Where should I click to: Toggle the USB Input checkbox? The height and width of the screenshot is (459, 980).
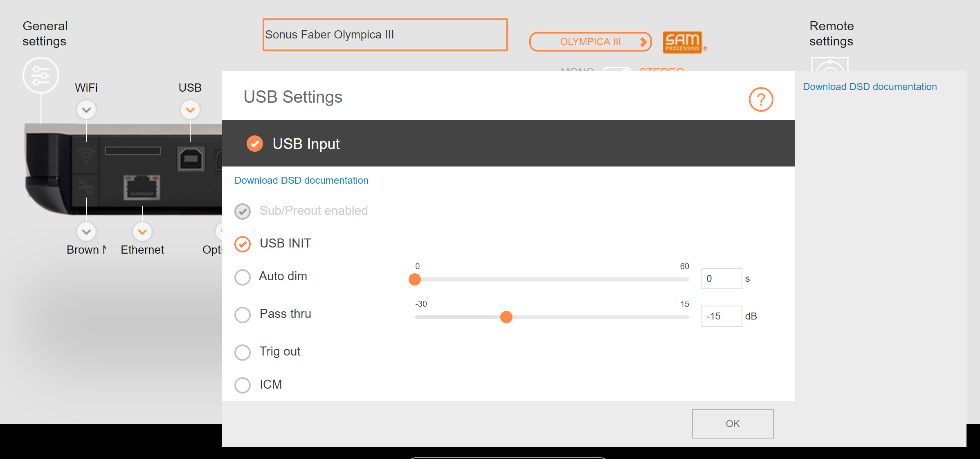[x=254, y=144]
